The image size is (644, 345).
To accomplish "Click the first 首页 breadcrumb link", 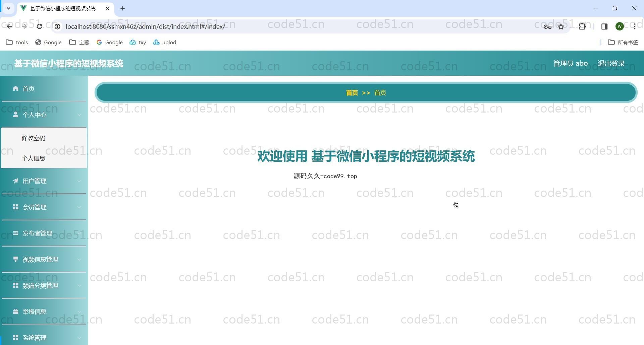I will [352, 93].
